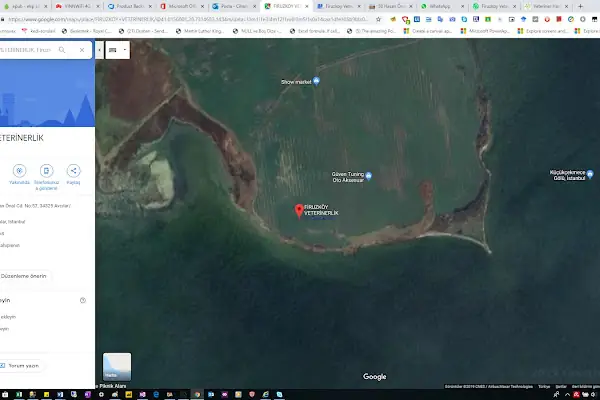This screenshot has width=600, height=400.
Task: Click Send to your phone icon
Action: point(46,171)
